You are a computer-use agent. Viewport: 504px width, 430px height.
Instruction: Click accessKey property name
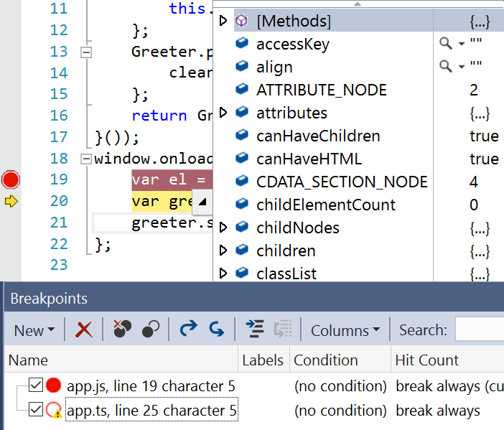coord(293,44)
